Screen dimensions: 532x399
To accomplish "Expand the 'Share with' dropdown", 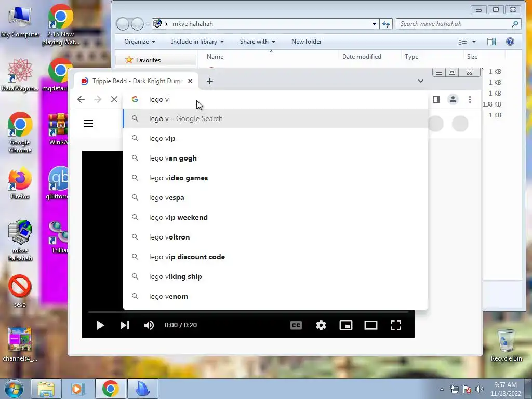I will pos(258,42).
